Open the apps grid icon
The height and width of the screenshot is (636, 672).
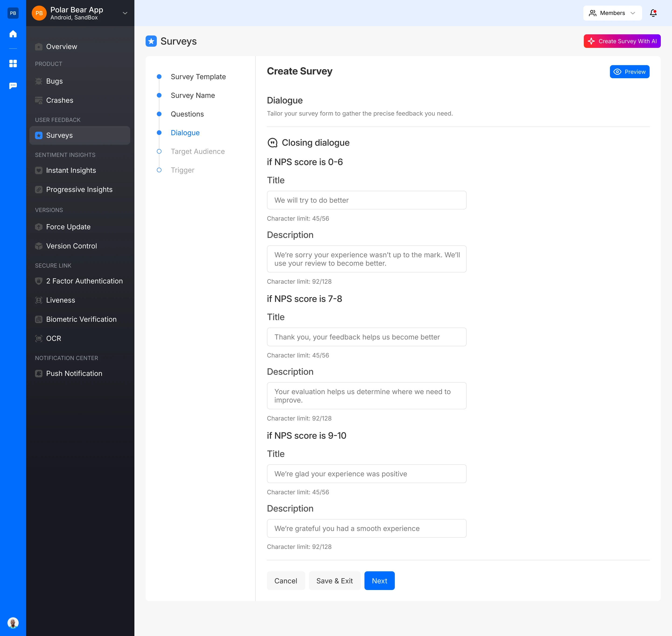(13, 64)
